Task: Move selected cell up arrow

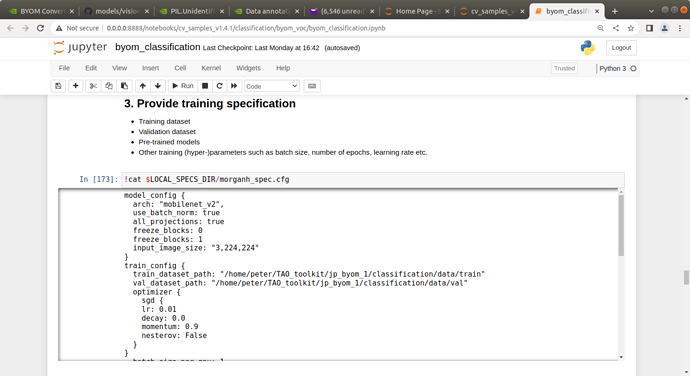Action: [x=143, y=86]
